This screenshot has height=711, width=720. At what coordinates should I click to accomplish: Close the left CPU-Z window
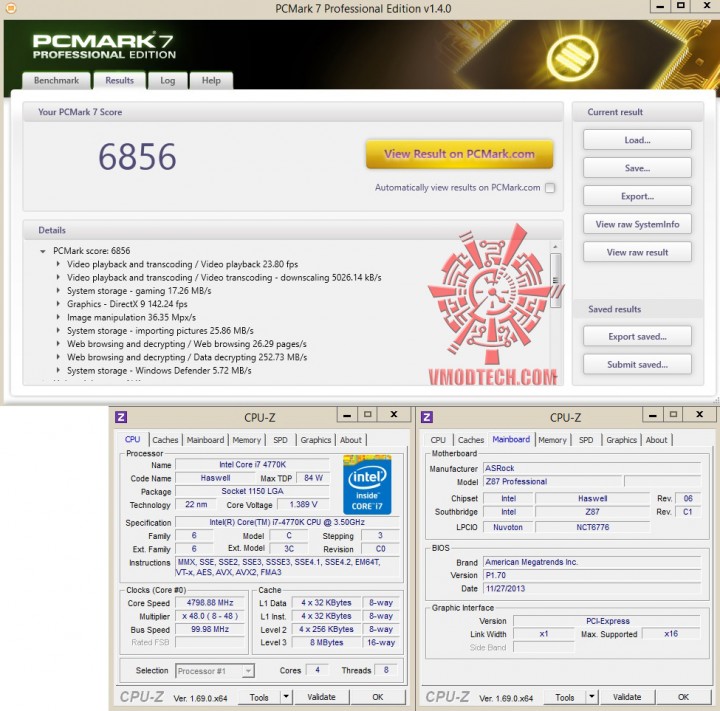point(394,415)
